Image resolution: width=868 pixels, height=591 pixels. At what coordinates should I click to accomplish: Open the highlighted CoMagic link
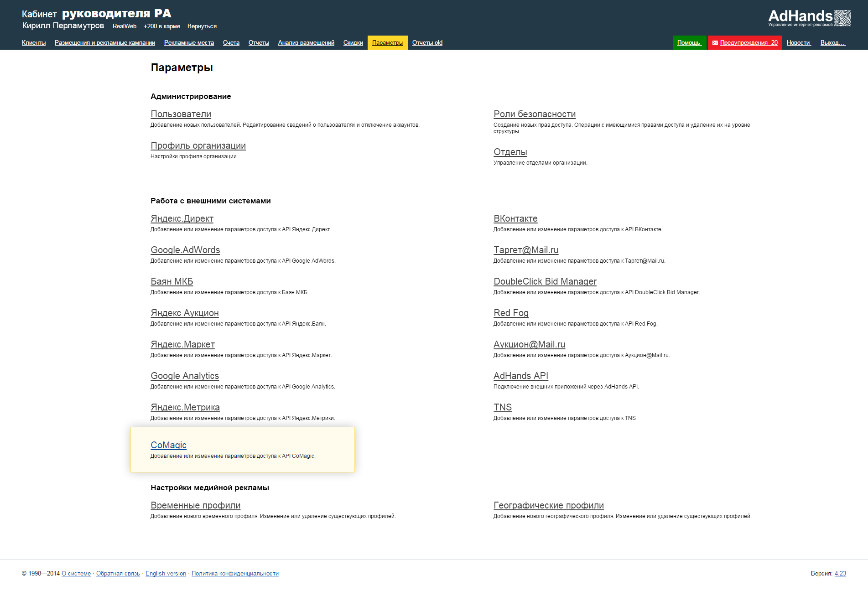pyautogui.click(x=168, y=445)
